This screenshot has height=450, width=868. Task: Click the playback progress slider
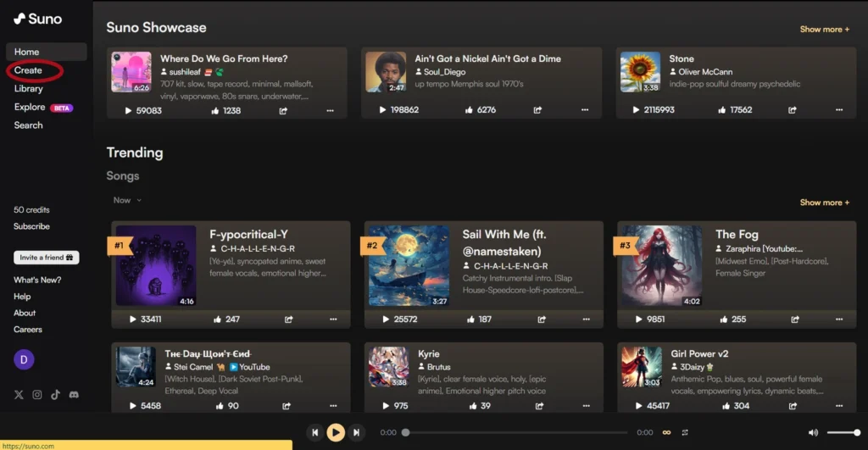pyautogui.click(x=516, y=433)
